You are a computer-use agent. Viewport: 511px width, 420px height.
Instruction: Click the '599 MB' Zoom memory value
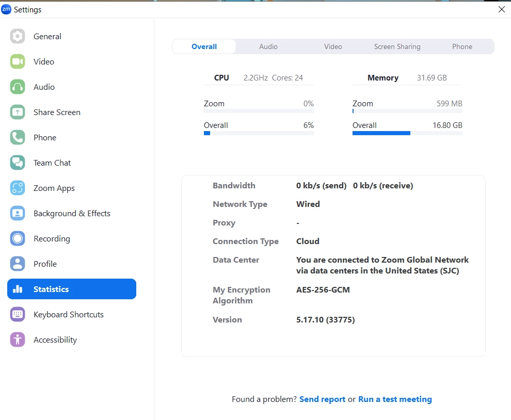pos(450,104)
